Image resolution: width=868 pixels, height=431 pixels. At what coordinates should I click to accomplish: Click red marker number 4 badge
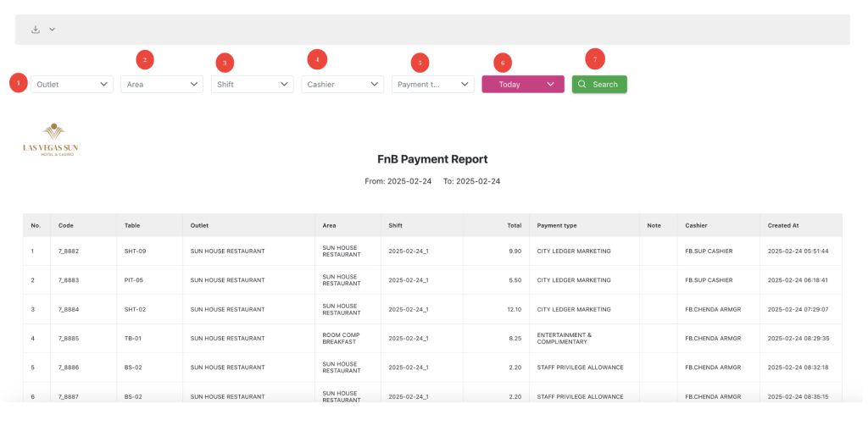pyautogui.click(x=317, y=59)
